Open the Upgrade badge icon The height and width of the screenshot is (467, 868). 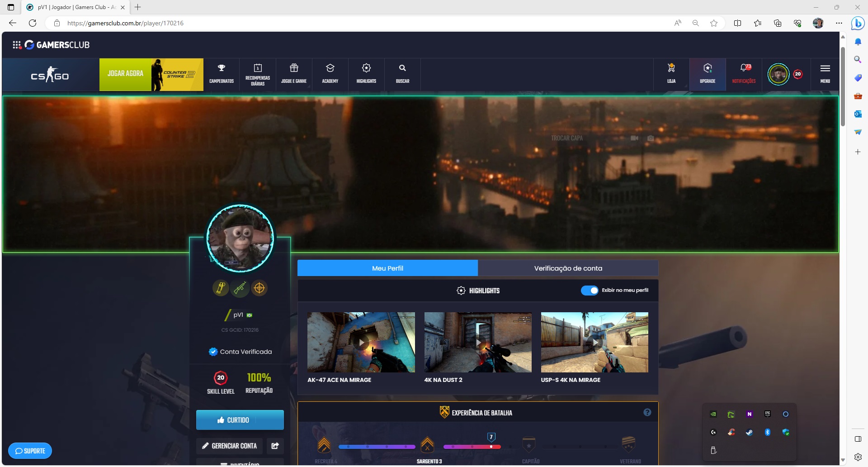708,74
